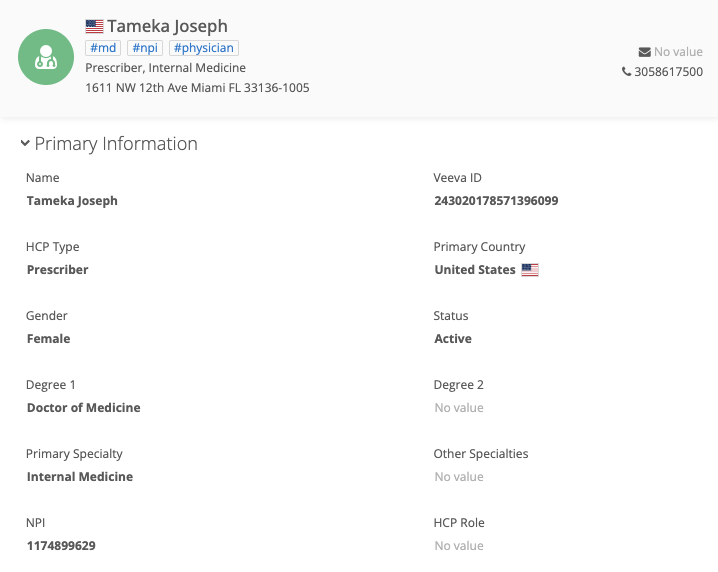The width and height of the screenshot is (718, 572).
Task: Click the US flag next to United States
Action: tap(530, 270)
